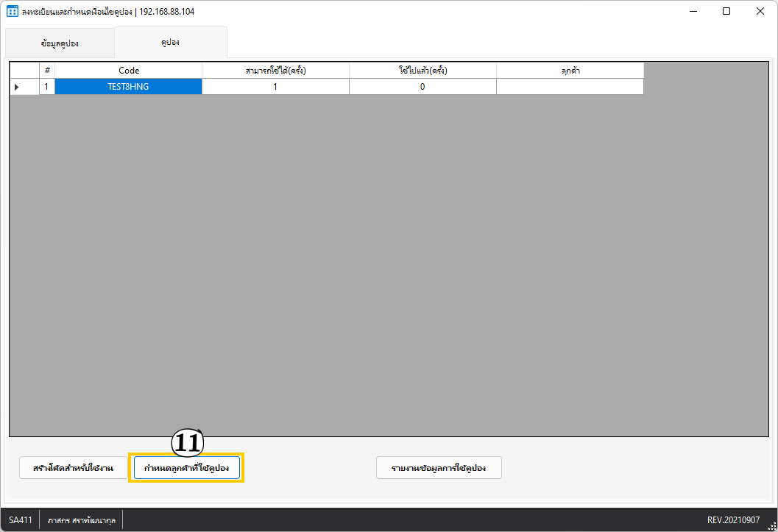This screenshot has height=532, width=778.
Task: Click the used count cell showing 0
Action: [x=422, y=87]
